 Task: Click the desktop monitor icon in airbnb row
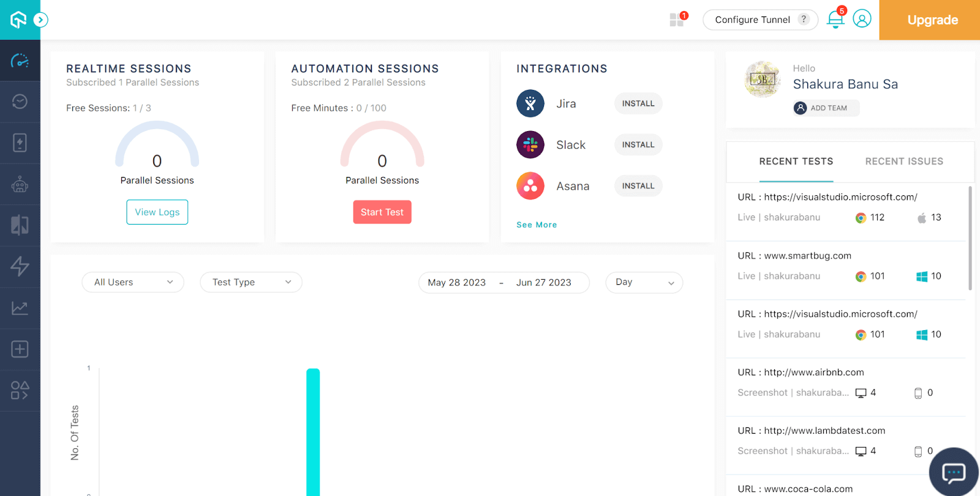point(861,393)
